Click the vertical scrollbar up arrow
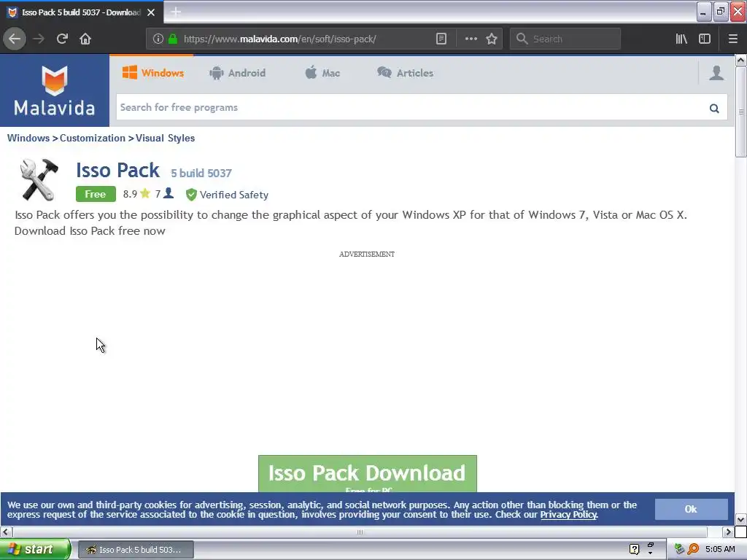Image resolution: width=747 pixels, height=560 pixels. 740,61
